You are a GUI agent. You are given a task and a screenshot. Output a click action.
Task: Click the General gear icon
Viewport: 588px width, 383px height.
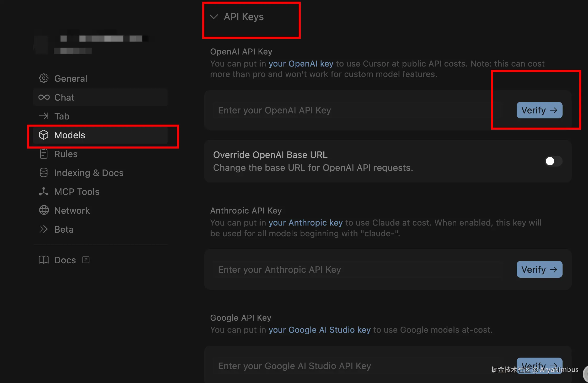click(44, 78)
